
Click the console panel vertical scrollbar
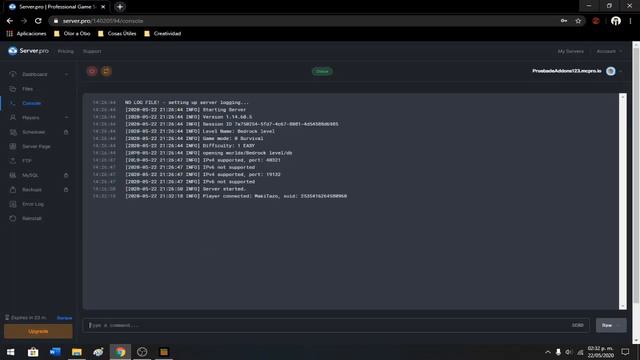[x=622, y=201]
